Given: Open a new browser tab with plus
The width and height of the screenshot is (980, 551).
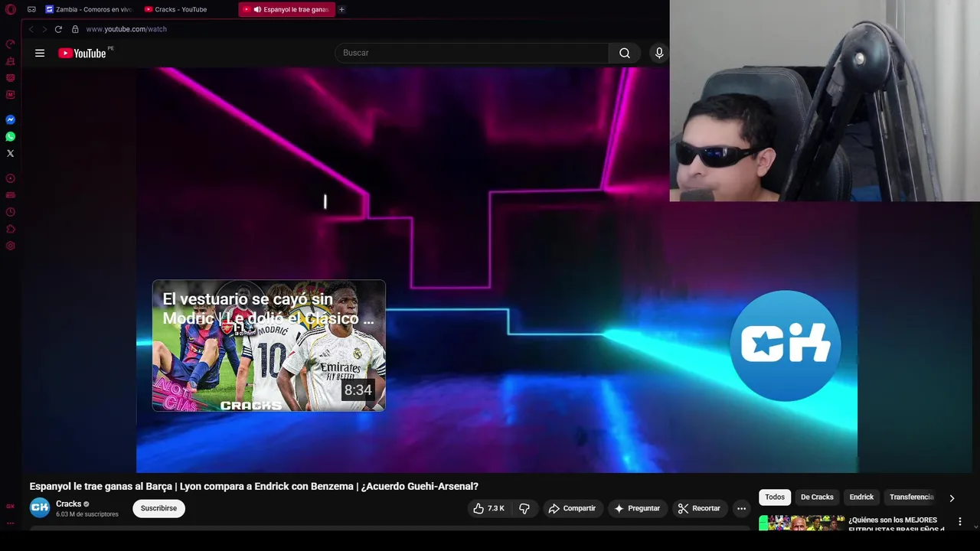Looking at the screenshot, I should [341, 10].
